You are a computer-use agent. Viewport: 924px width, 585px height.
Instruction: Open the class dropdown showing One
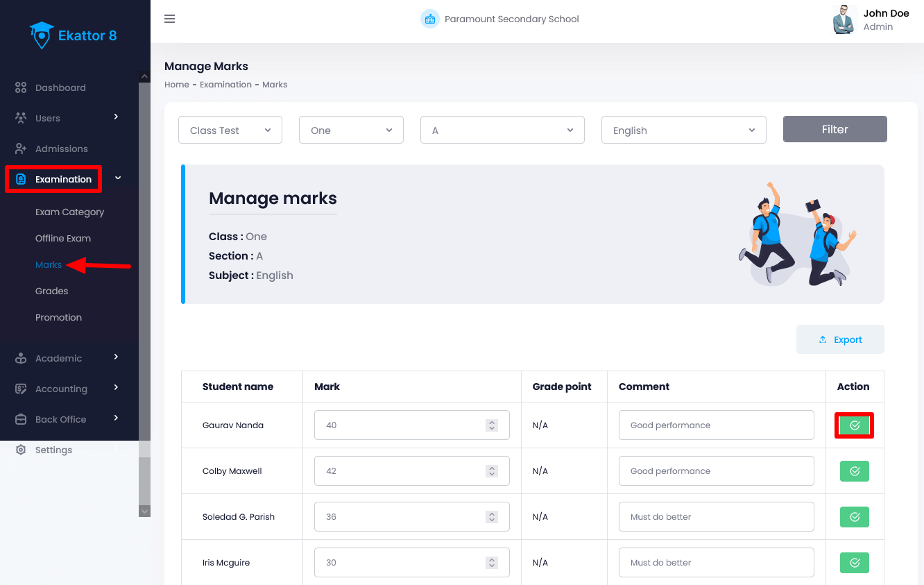point(351,130)
